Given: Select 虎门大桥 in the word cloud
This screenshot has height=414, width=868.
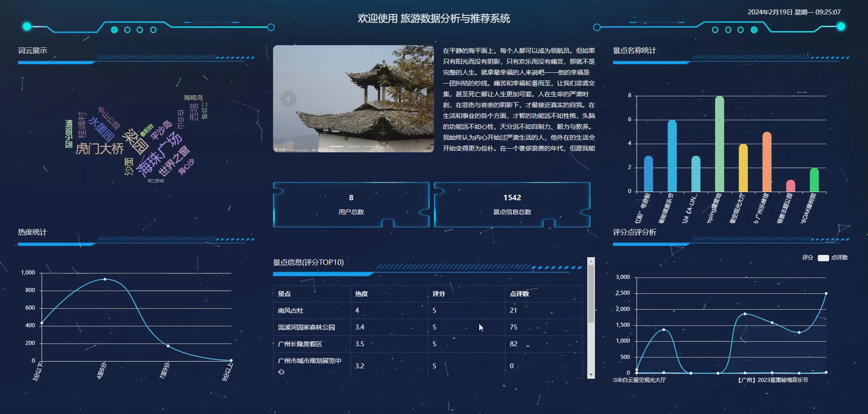Looking at the screenshot, I should click(100, 148).
